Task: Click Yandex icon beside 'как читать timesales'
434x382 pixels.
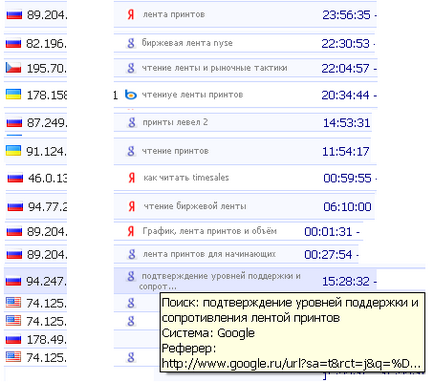Action: (132, 178)
